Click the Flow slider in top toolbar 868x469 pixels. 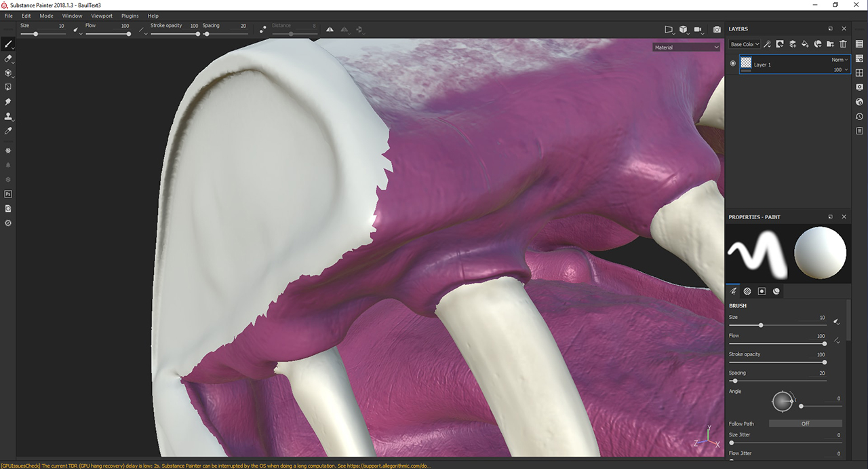pos(107,33)
